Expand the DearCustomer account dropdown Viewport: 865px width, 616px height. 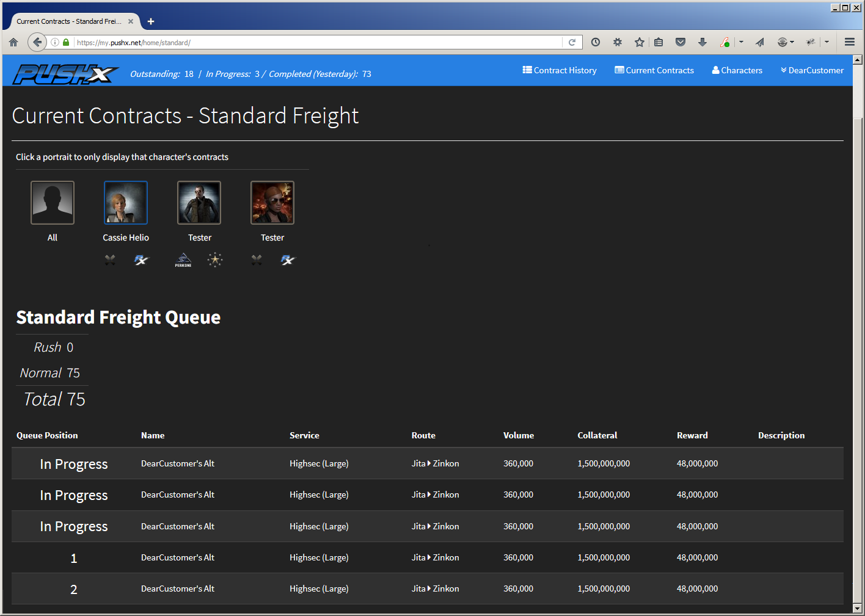tap(812, 70)
